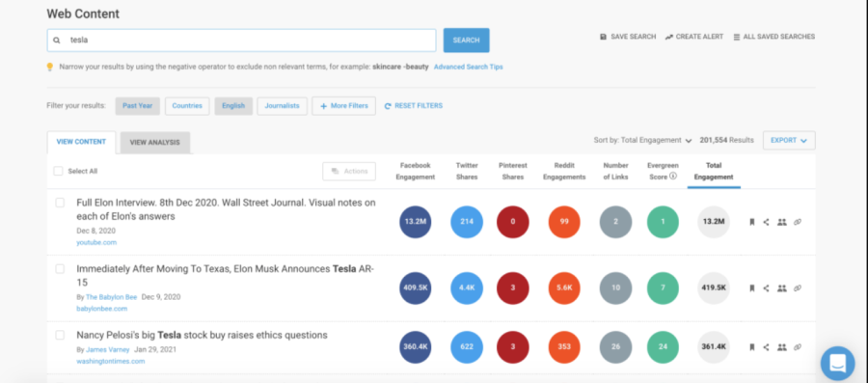View sharers of the Tesla AR-15 article
Screen dimensions: 868x383
pos(781,288)
